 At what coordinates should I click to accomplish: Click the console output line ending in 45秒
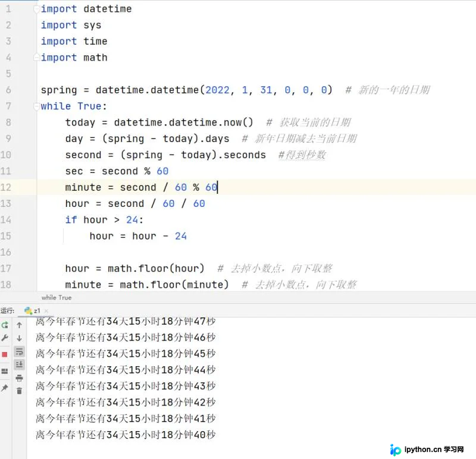(x=126, y=354)
